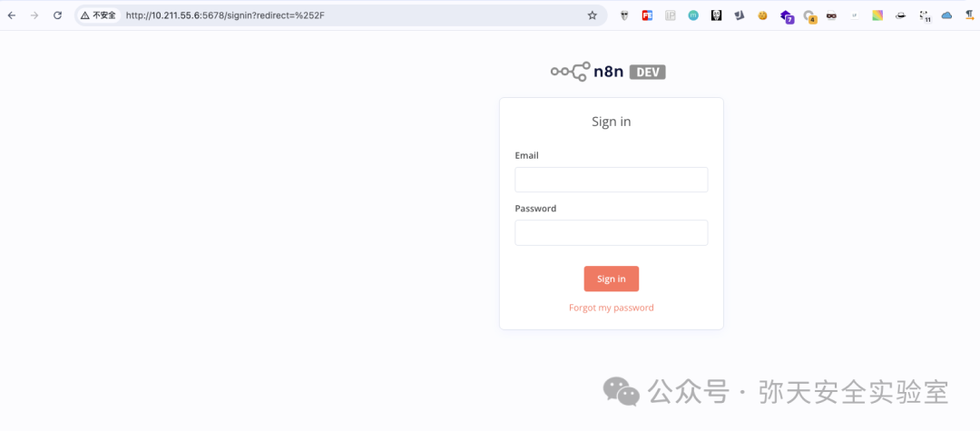Open the extension with badge 11
980x431 pixels.
[x=925, y=16]
